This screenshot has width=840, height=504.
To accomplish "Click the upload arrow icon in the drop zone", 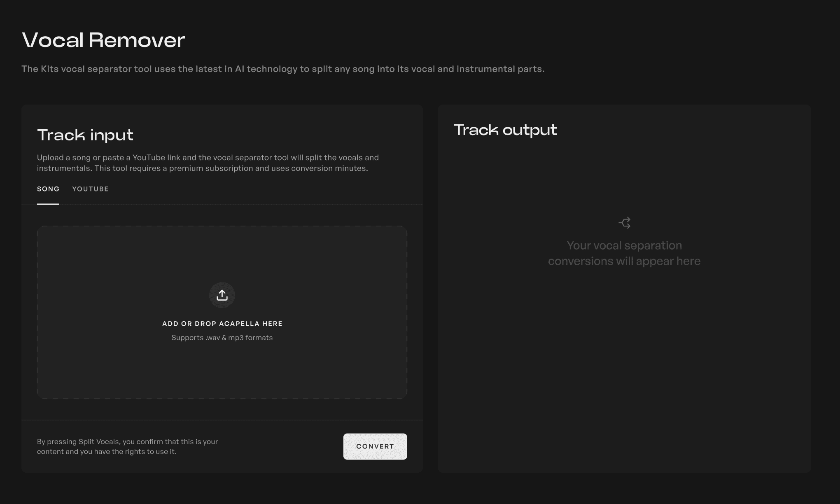I will pos(222,294).
